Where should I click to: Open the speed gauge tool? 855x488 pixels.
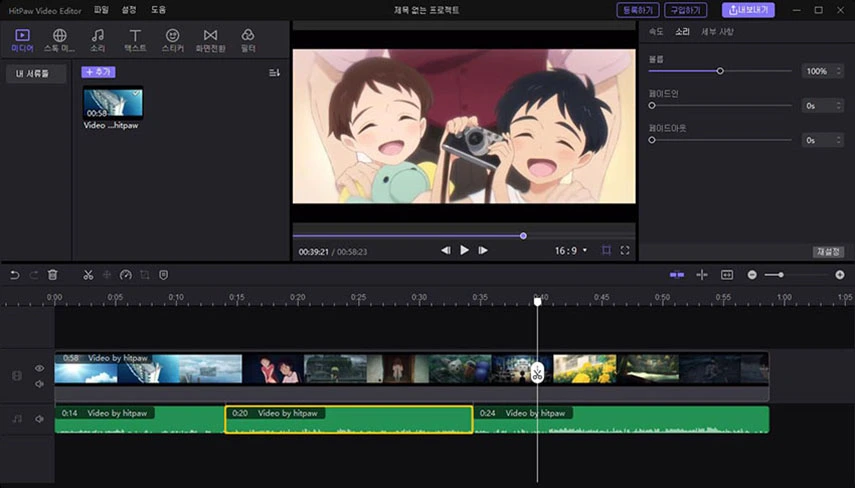tap(125, 275)
